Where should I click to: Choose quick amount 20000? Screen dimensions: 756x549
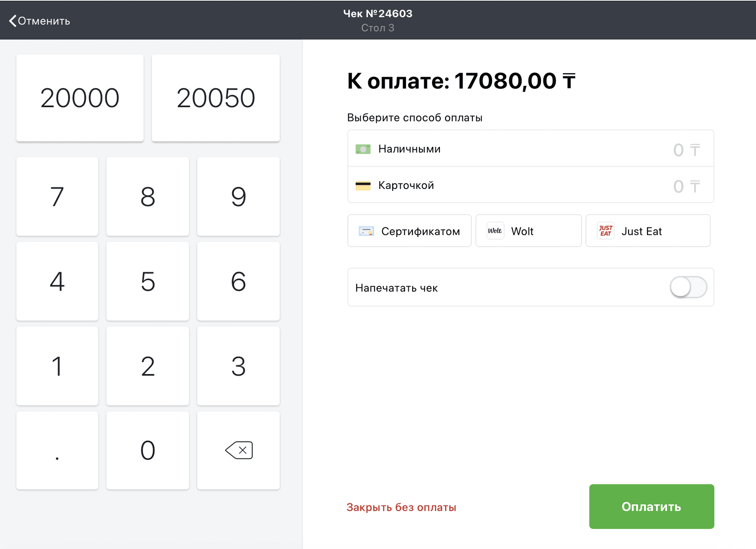(x=80, y=98)
